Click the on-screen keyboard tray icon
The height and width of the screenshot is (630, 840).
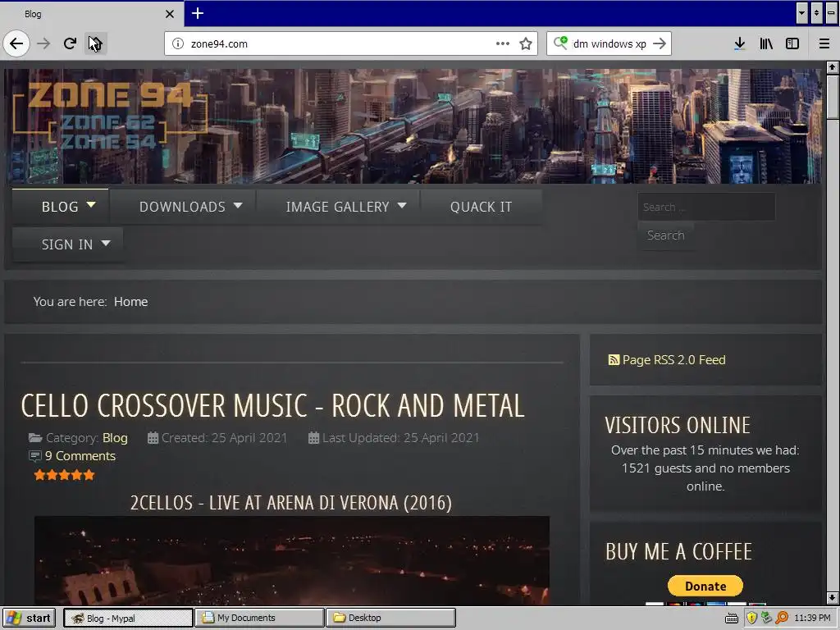(731, 619)
